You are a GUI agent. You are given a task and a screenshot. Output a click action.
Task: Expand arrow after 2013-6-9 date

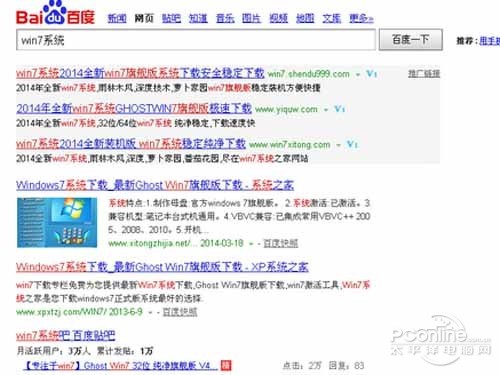pos(150,313)
